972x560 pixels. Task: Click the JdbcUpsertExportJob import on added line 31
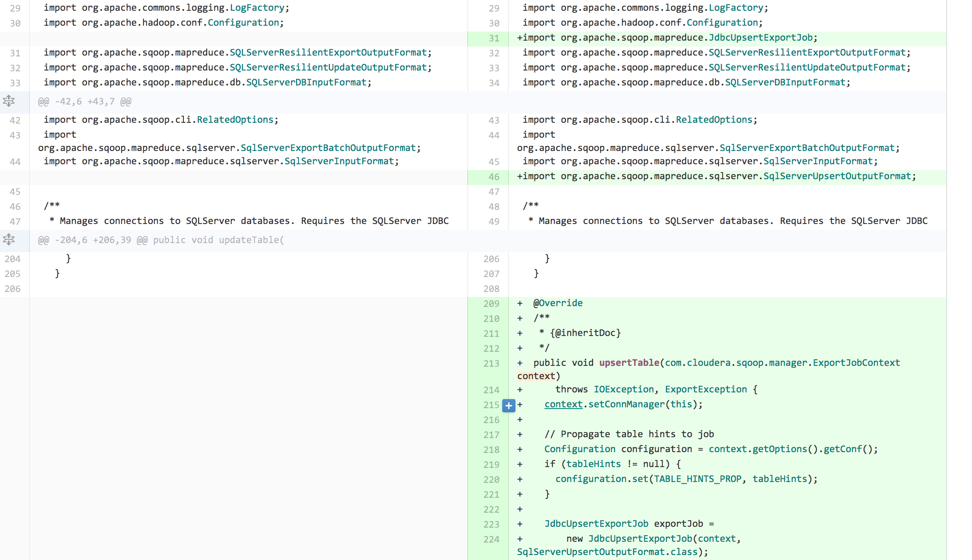point(760,38)
